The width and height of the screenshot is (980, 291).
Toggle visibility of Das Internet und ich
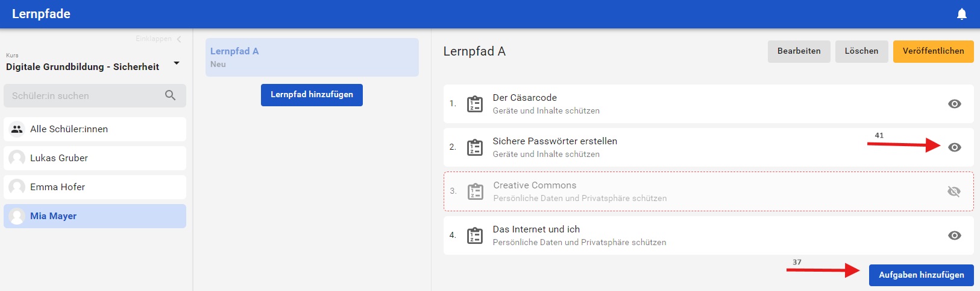point(955,235)
